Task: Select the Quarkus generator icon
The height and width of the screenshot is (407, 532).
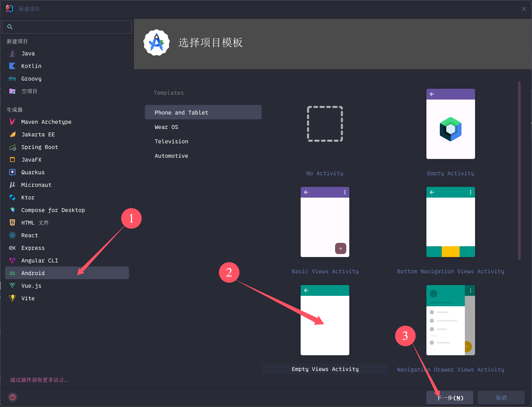Action: pos(12,172)
